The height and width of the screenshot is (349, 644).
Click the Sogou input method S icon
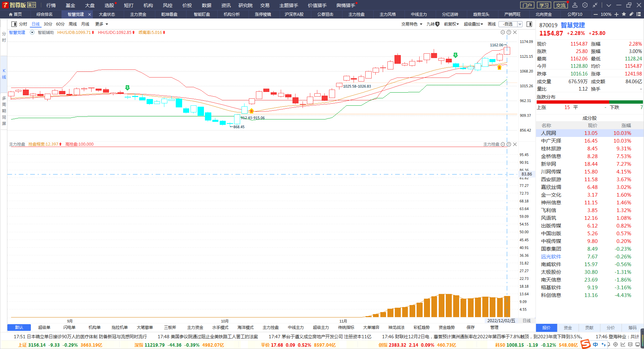pyautogui.click(x=586, y=344)
